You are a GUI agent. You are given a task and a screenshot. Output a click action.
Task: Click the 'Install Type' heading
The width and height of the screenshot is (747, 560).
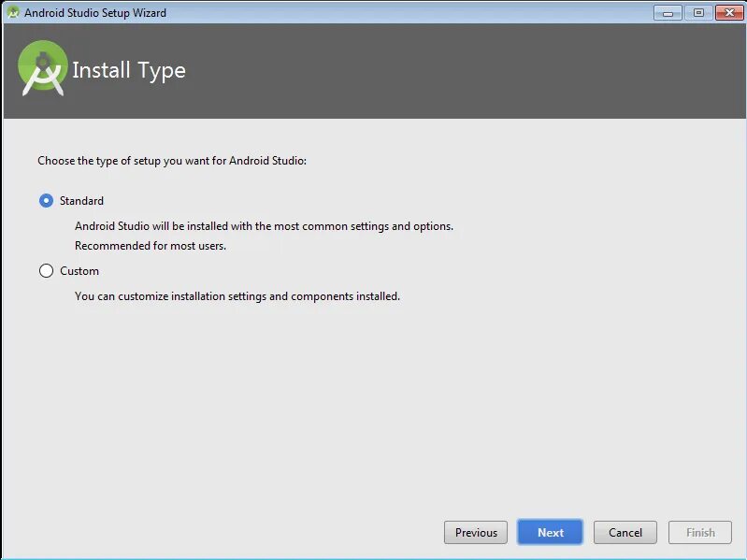click(x=129, y=70)
